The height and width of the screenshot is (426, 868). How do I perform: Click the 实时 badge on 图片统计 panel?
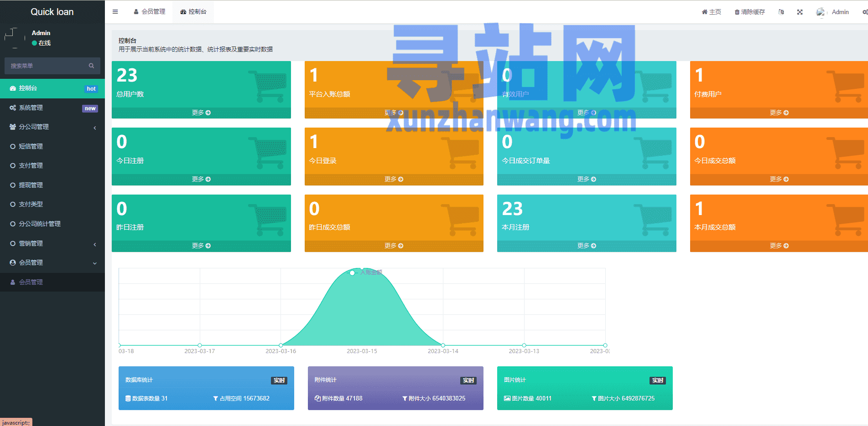[x=658, y=380]
